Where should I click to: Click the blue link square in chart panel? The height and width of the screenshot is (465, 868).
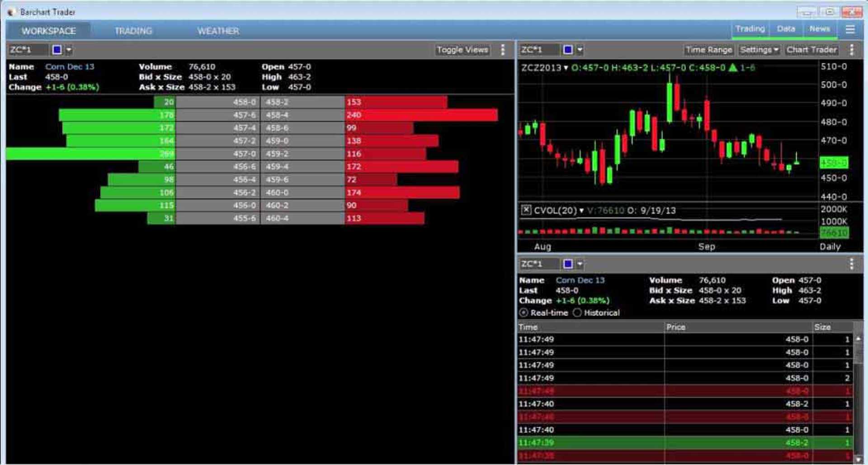(x=568, y=50)
